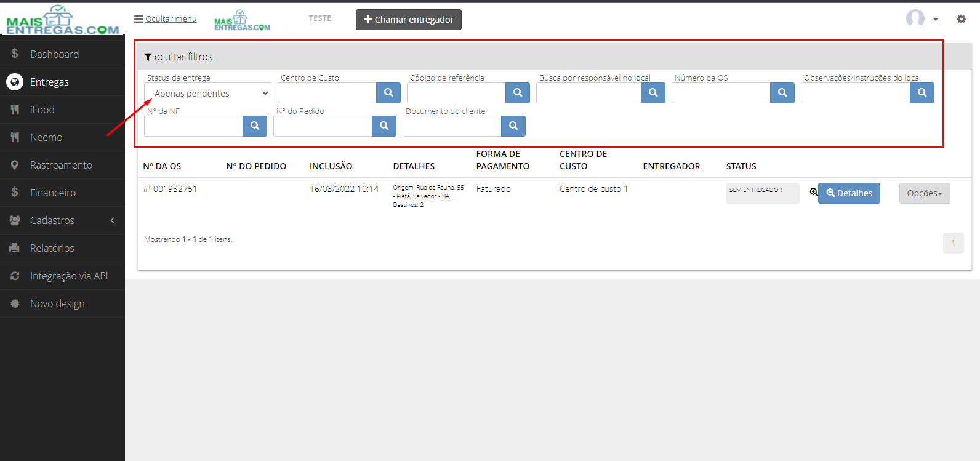Open Novo design in the sidebar
The width and height of the screenshot is (980, 461).
point(62,303)
